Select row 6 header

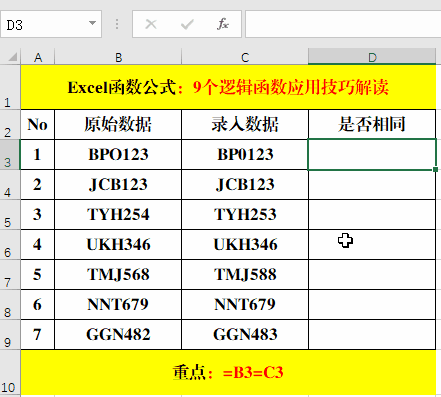(10, 244)
